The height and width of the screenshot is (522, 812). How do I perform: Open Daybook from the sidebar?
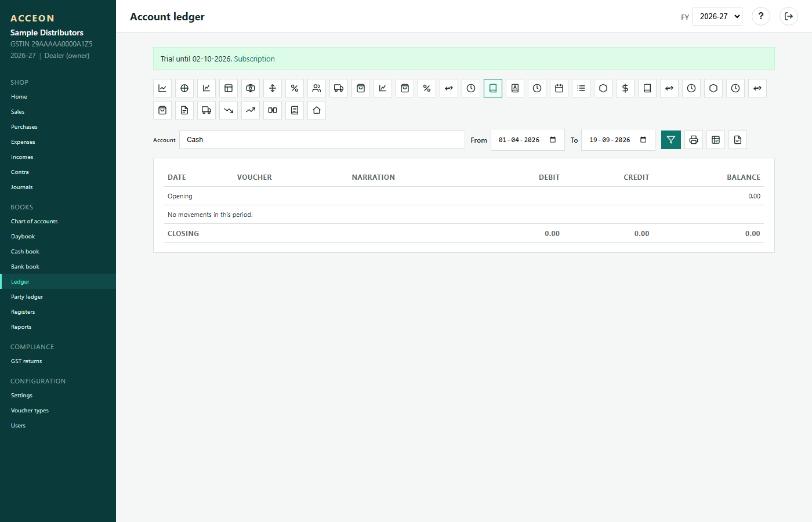pos(58,237)
